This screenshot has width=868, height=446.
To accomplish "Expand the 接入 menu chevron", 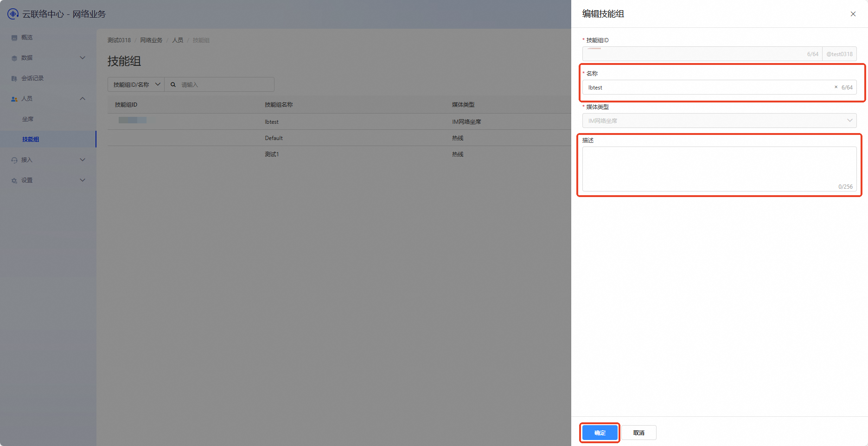I will point(83,160).
